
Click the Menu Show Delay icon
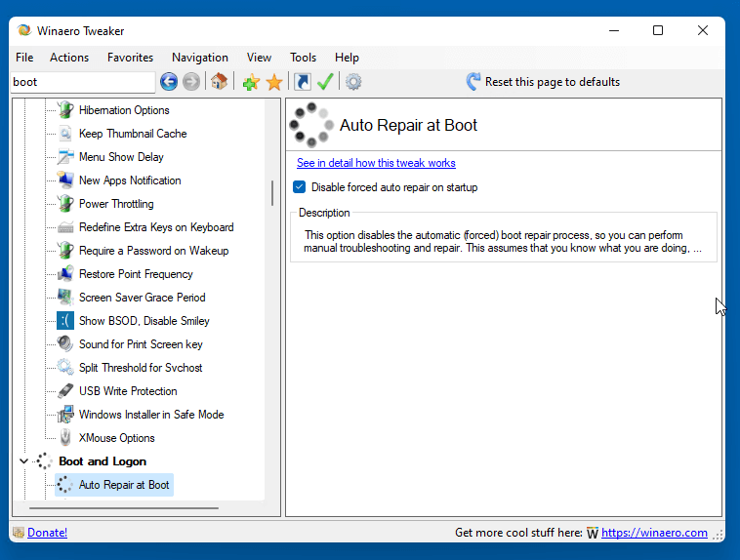coord(65,157)
